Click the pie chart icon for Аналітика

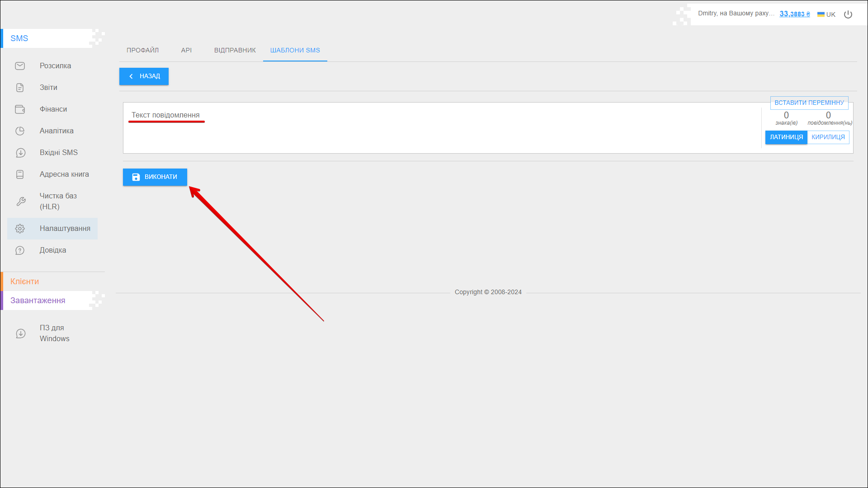click(20, 131)
